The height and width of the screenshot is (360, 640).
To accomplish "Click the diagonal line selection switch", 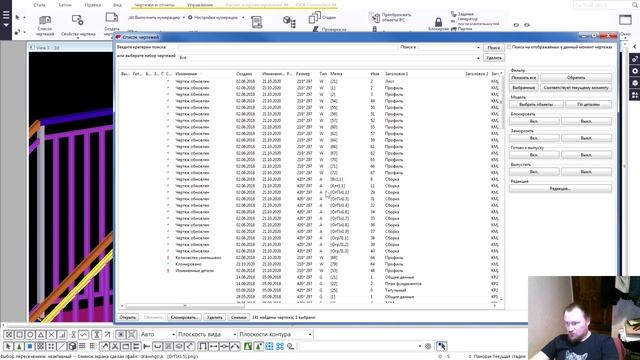I will pos(62,346).
